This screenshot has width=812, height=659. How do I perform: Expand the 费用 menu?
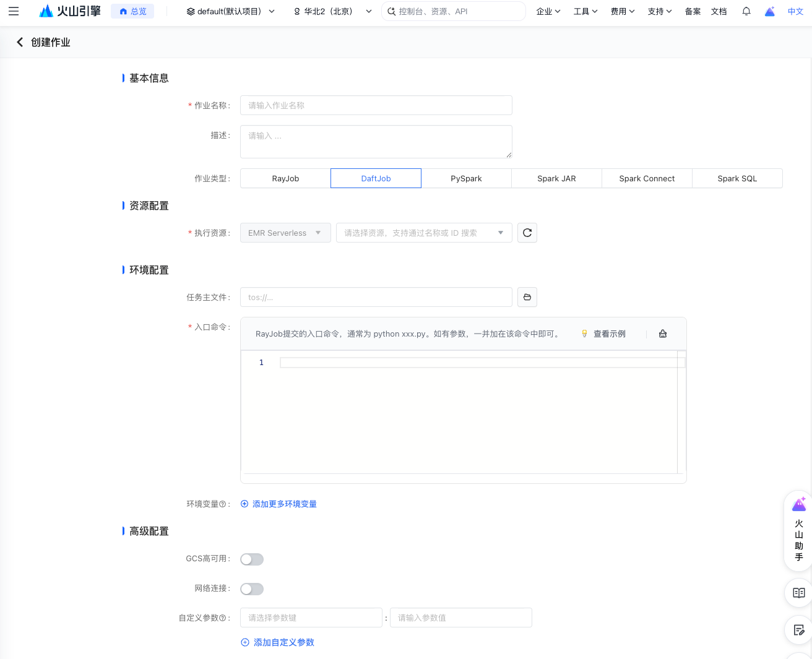(x=623, y=11)
